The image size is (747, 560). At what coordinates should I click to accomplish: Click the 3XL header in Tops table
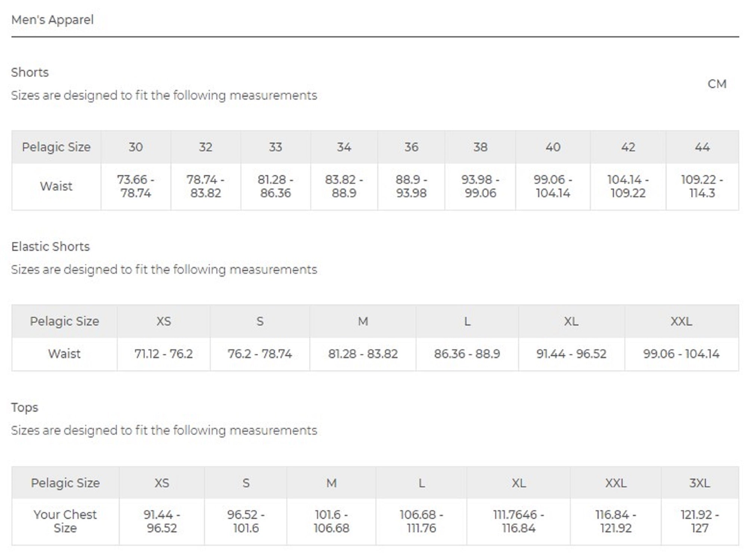click(699, 483)
